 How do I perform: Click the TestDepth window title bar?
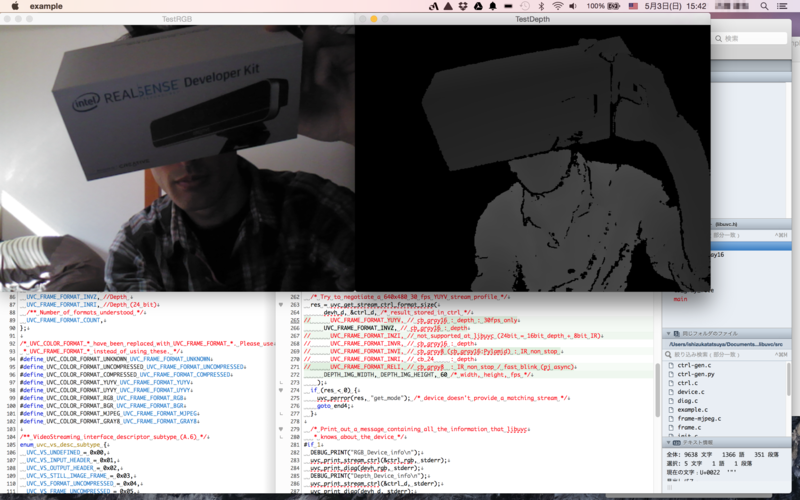coord(532,19)
